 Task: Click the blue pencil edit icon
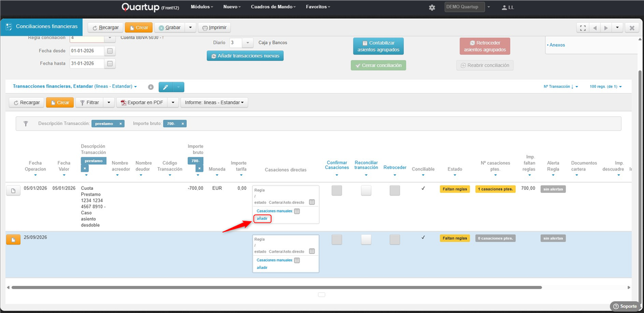pyautogui.click(x=166, y=87)
